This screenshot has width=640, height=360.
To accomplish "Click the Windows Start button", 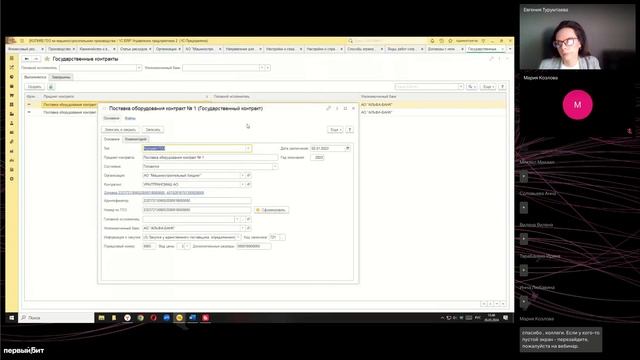I will [12, 317].
